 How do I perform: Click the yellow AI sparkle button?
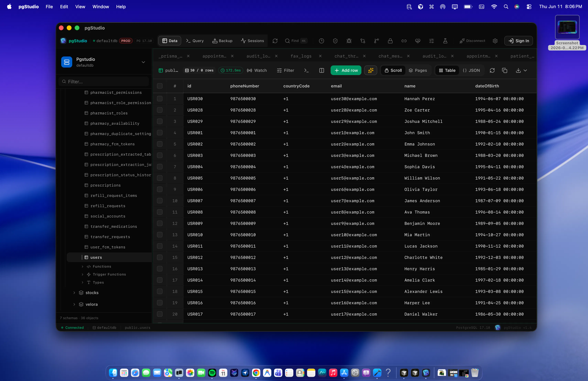(371, 70)
